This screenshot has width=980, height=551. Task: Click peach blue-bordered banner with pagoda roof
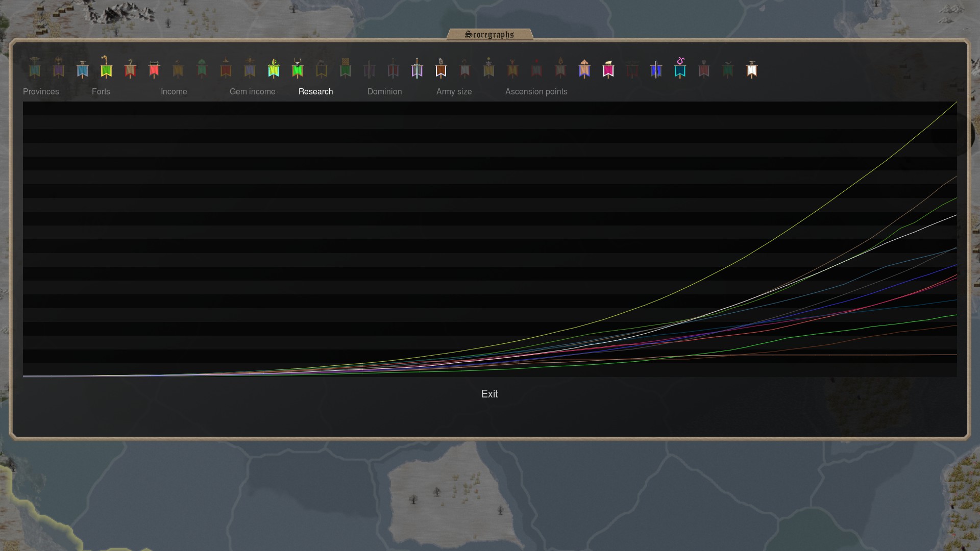(x=584, y=68)
